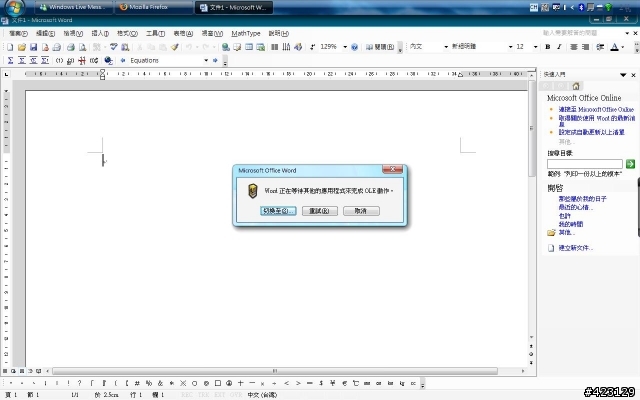Screen dimensions: 640x400
Task: Apply bold formatting with the B icon
Action: [548, 47]
